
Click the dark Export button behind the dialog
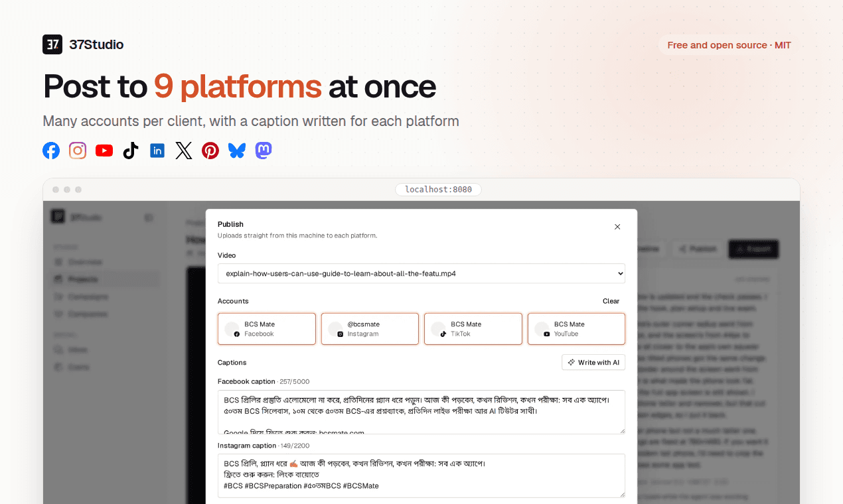[x=753, y=249]
